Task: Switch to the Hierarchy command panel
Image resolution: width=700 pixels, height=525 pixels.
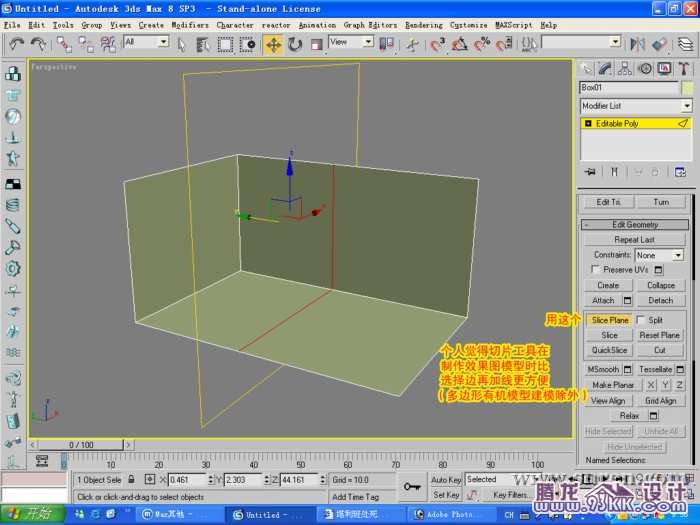Action: click(625, 69)
